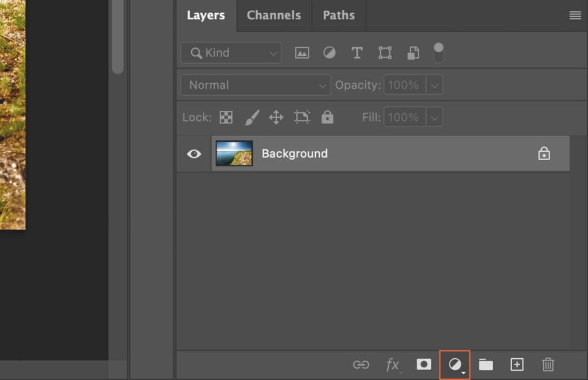Create a new layer group
Screen dimensions: 588x380
[485, 364]
